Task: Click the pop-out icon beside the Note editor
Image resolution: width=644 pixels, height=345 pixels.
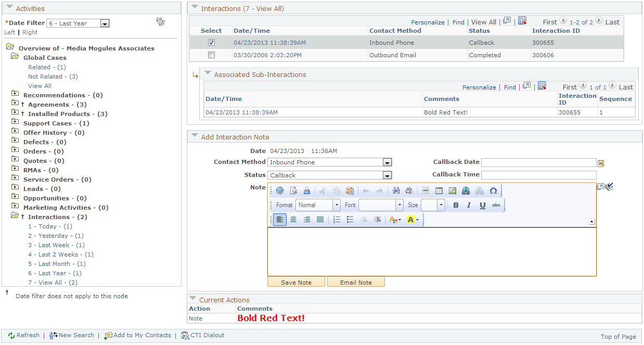Action: [600, 186]
